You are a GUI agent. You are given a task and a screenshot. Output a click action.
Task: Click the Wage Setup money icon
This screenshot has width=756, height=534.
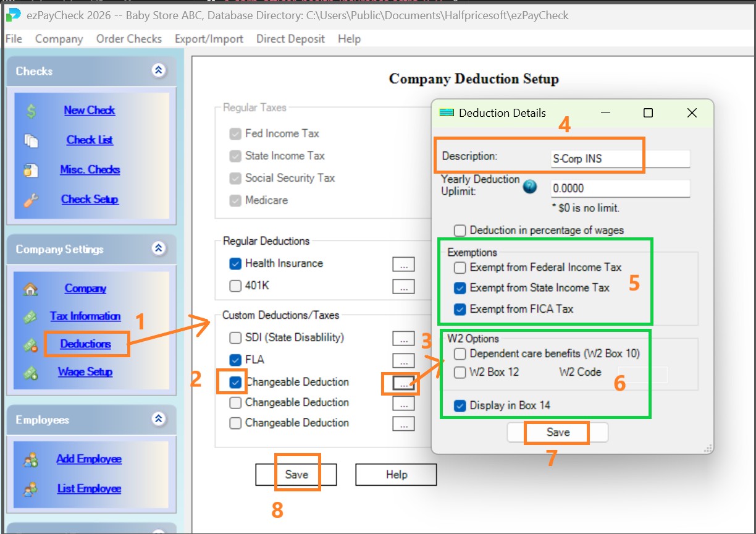(x=30, y=373)
